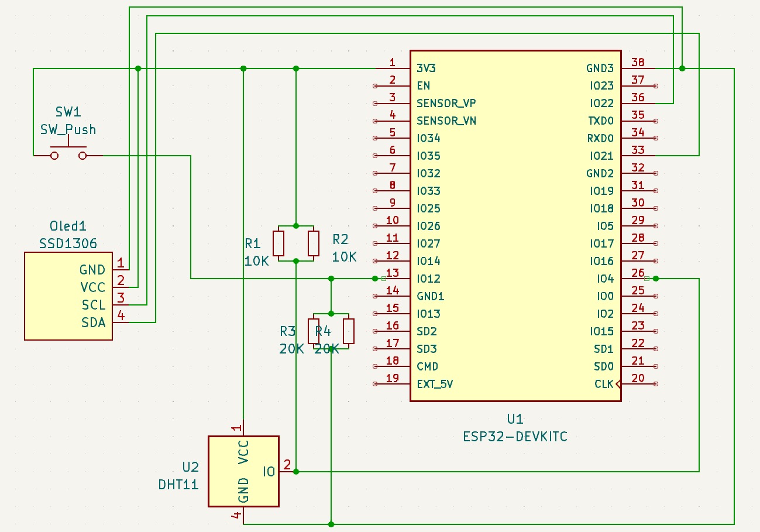
Task: Click the 3V3 pin label on U1
Action: (426, 68)
